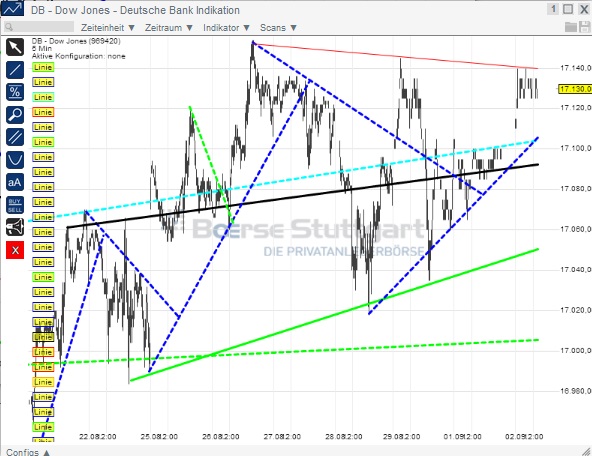This screenshot has height=456, width=592.
Task: Select the dashed green near-horizontal line
Action: pos(283,352)
